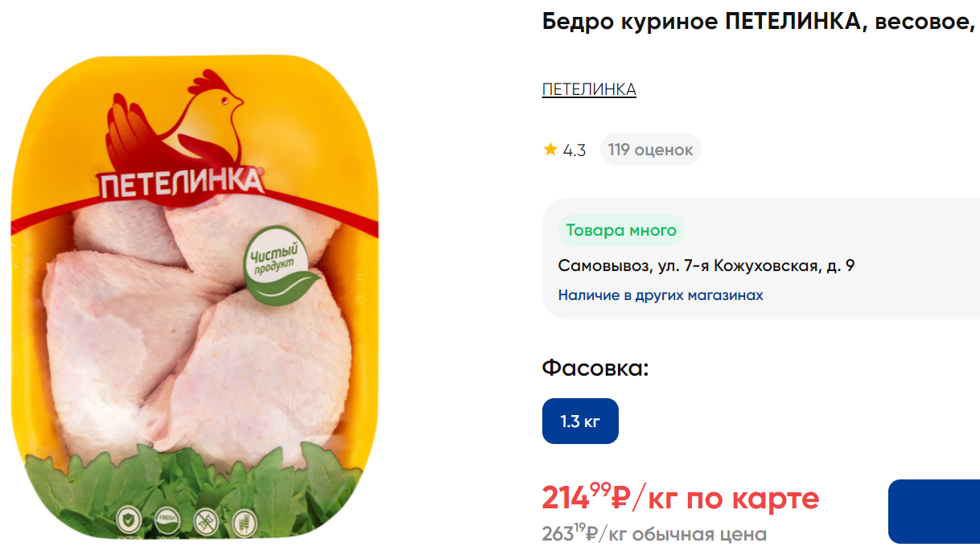
Task: Open the ПЕТЕЛИНКА brand link
Action: (589, 89)
